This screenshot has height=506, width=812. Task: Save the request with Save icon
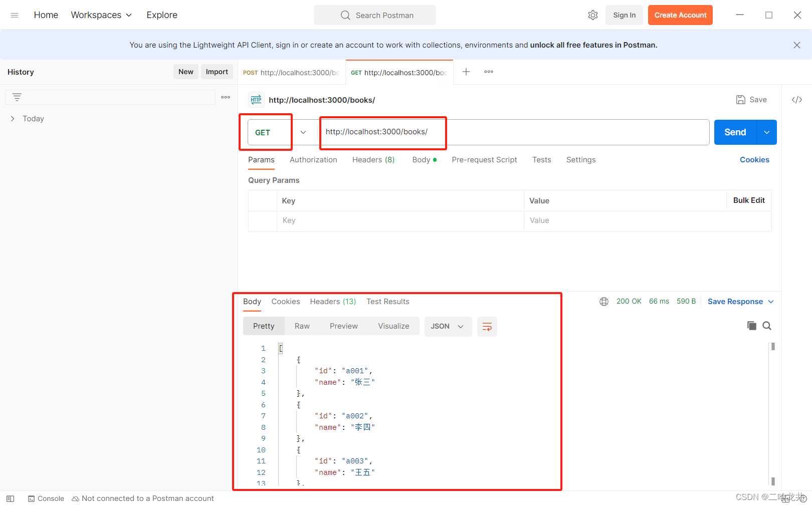click(x=751, y=100)
